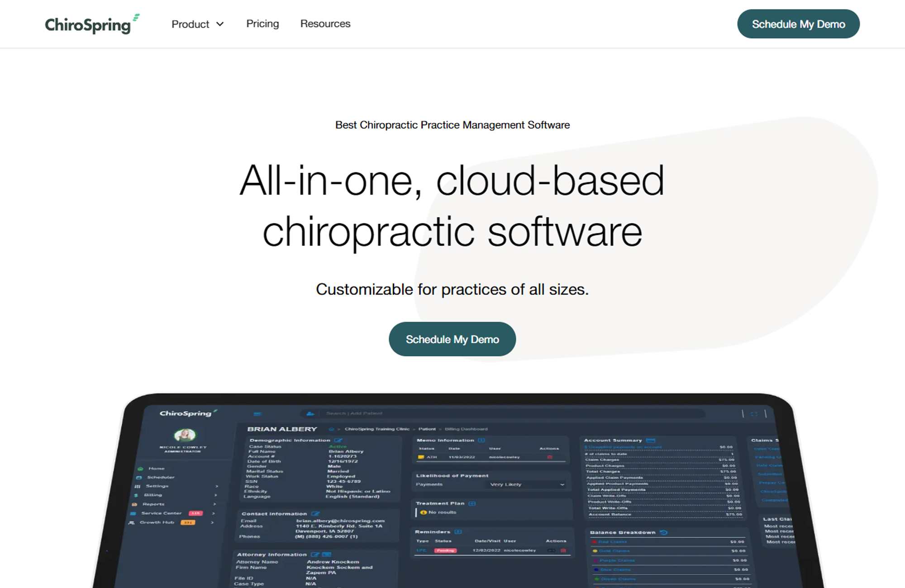
Task: Open Nicole Cowley's profile avatar
Action: [x=185, y=435]
